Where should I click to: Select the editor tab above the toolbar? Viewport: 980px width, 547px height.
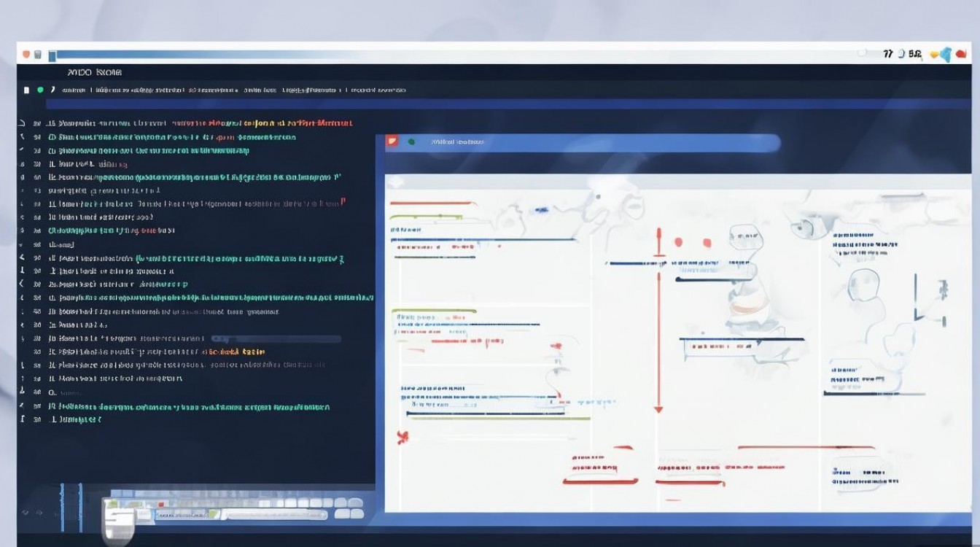(x=94, y=72)
